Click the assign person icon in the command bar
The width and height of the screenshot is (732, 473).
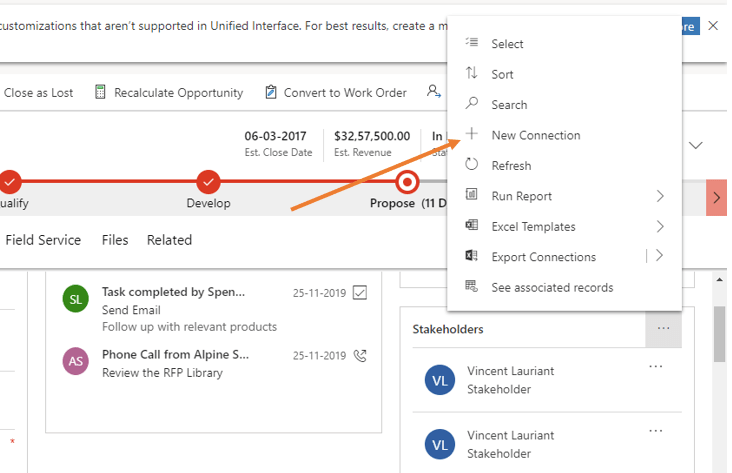(434, 92)
